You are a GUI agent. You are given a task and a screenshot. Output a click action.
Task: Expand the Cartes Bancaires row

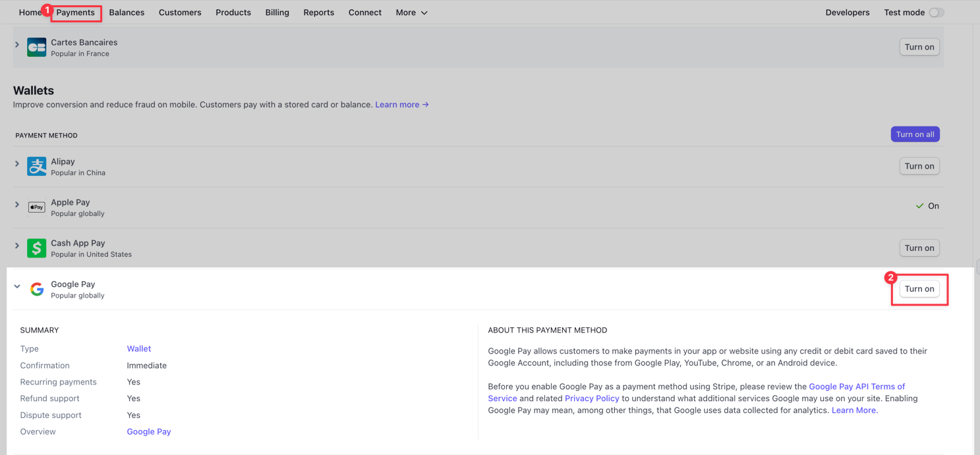click(x=17, y=45)
